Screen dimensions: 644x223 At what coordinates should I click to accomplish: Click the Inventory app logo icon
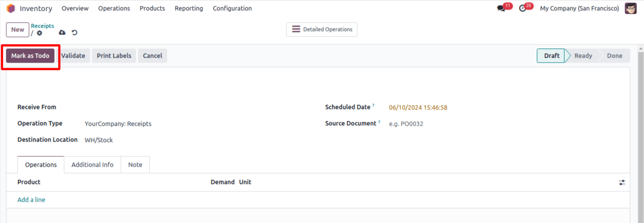(11, 8)
